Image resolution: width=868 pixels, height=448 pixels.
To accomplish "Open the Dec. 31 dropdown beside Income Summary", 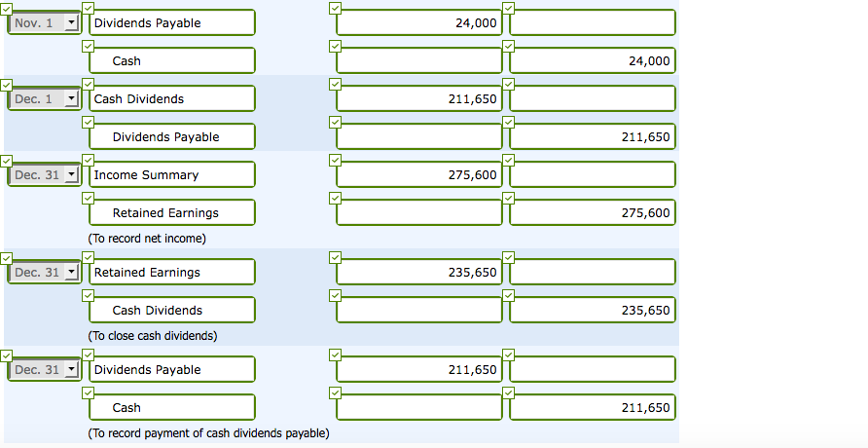I will click(45, 174).
